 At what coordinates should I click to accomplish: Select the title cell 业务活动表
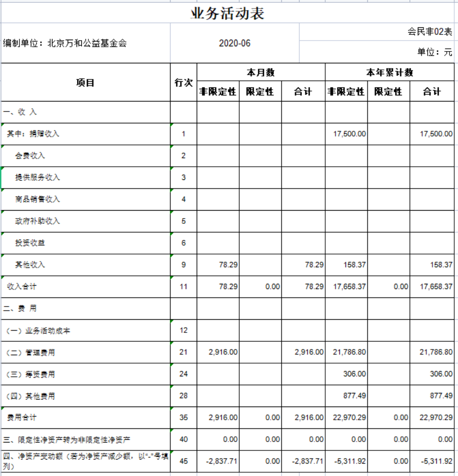coord(227,13)
